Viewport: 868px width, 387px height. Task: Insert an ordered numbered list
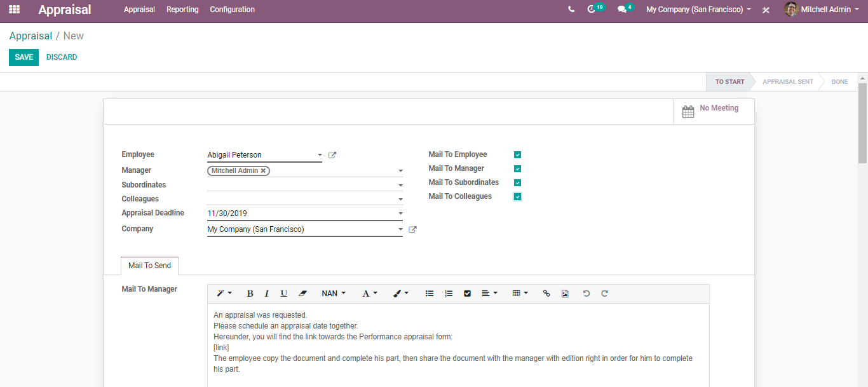click(x=449, y=294)
